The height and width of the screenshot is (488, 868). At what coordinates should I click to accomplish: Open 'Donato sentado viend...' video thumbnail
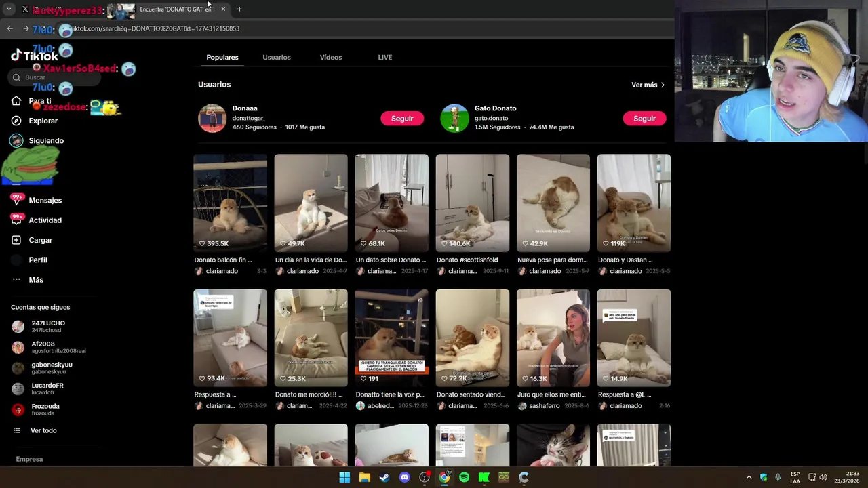[x=472, y=338]
